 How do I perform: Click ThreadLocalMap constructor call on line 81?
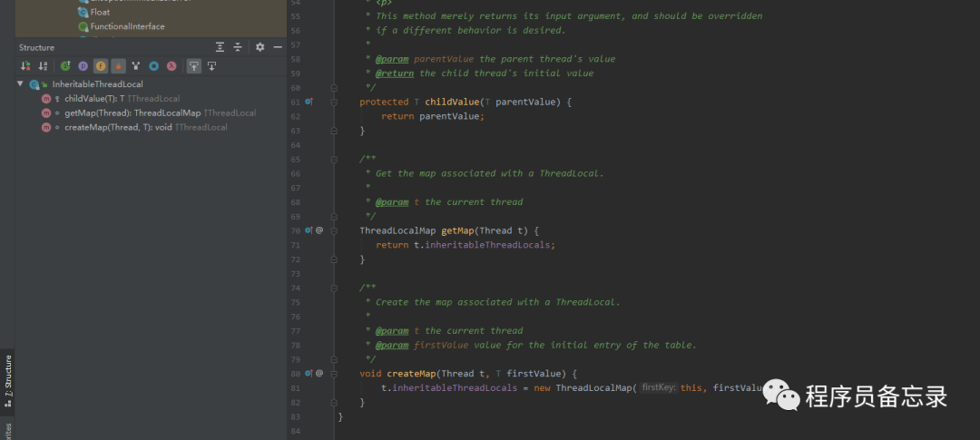[593, 387]
